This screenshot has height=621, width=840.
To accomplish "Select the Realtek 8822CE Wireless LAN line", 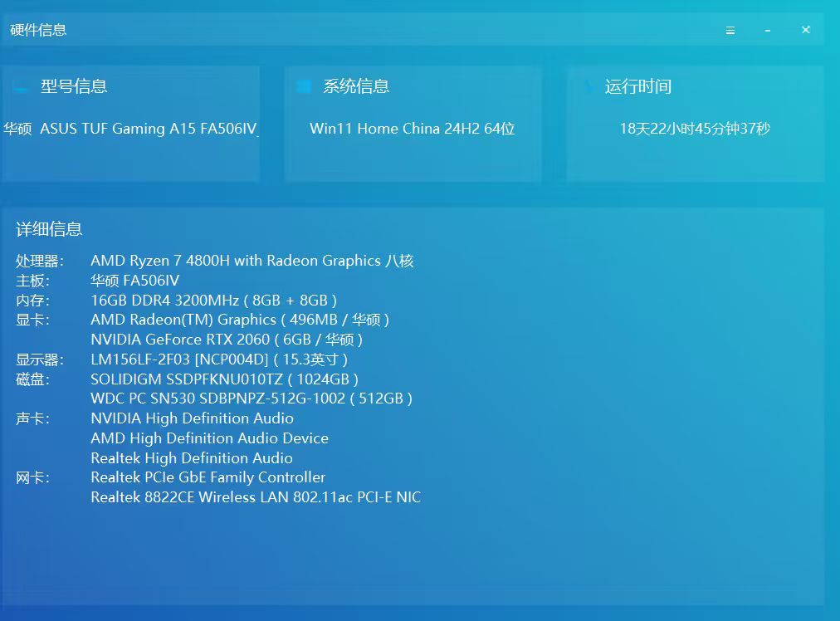I will 256,497.
